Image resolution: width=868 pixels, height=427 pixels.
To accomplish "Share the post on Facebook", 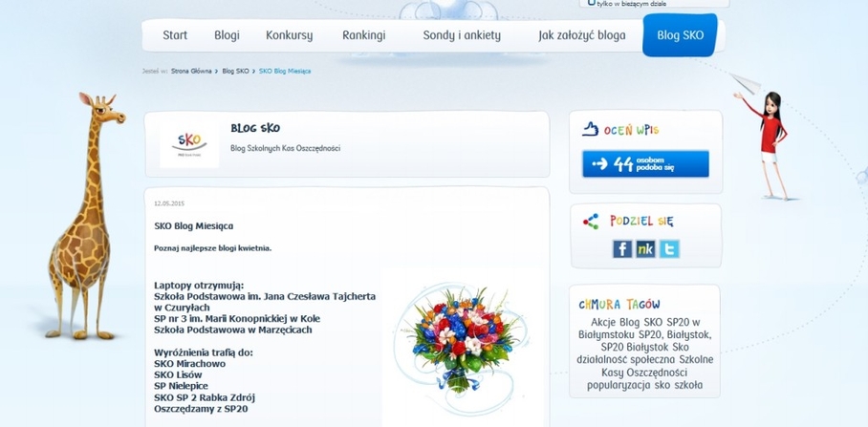I will click(622, 249).
